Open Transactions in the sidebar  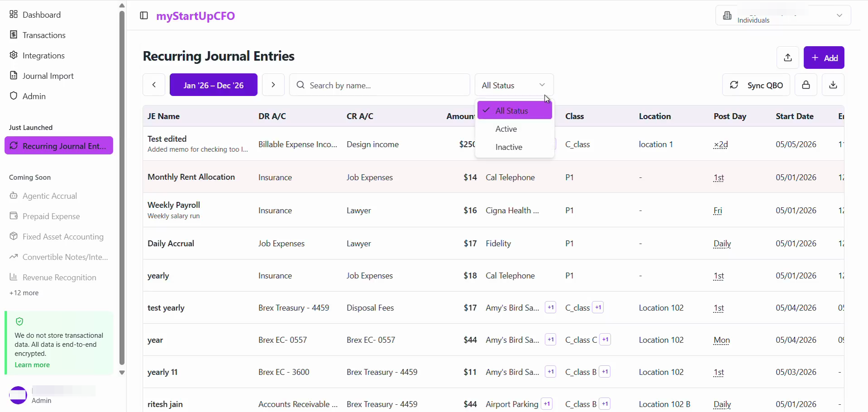point(44,35)
